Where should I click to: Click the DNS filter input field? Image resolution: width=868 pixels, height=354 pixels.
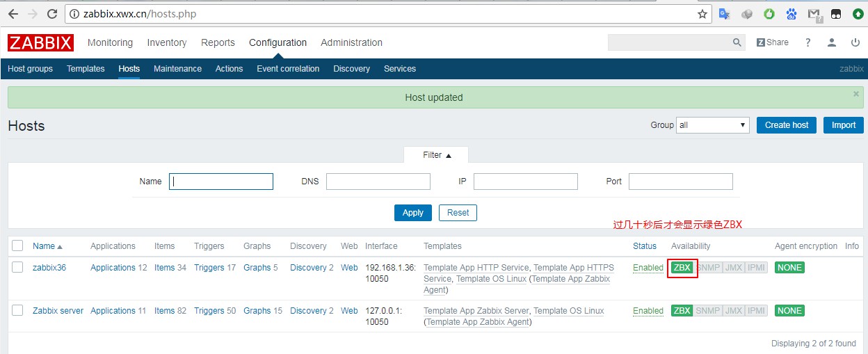378,182
